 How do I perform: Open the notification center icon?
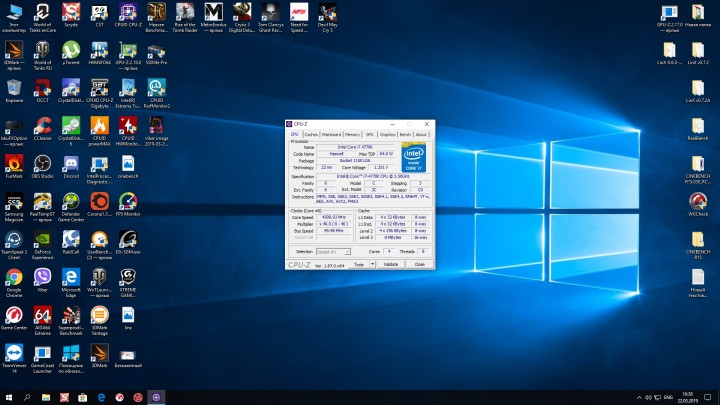tap(708, 397)
